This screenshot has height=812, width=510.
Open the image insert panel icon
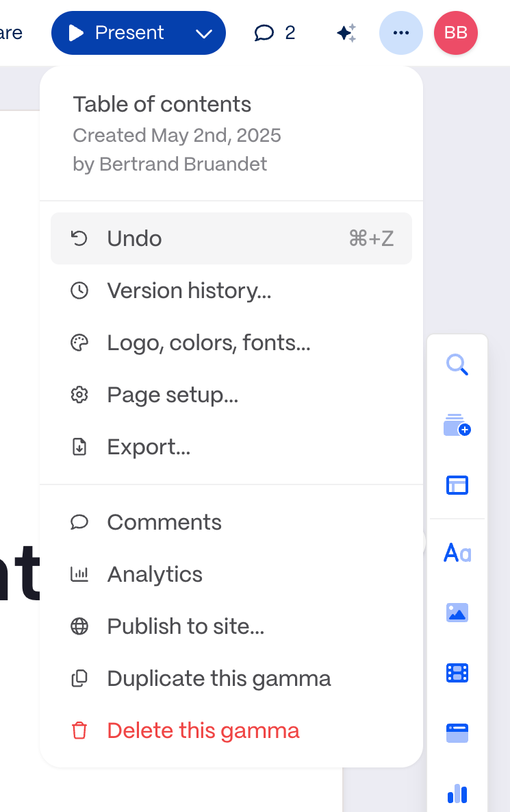457,613
